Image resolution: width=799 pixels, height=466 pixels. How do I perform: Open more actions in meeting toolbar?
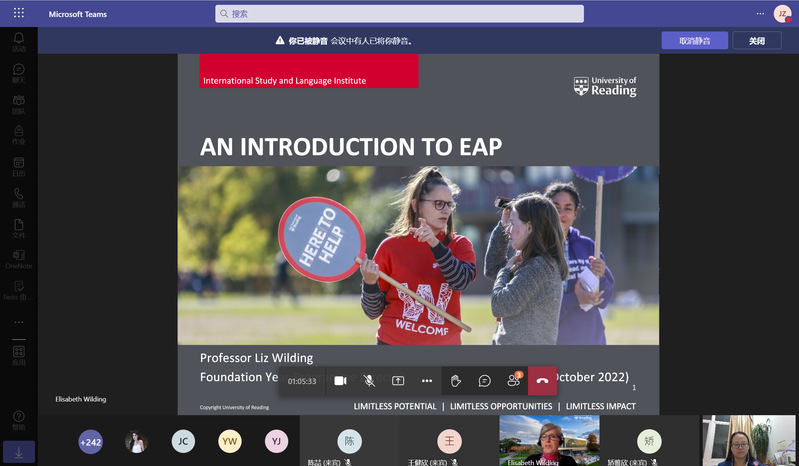[427, 381]
